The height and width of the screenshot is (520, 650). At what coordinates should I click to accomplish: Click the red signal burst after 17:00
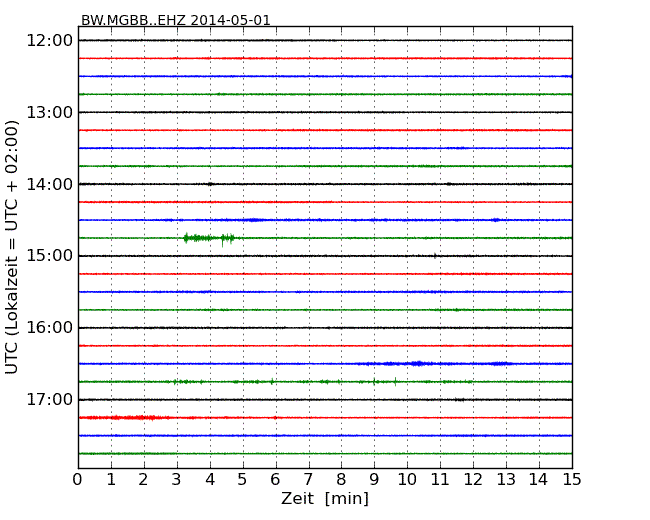(x=124, y=418)
